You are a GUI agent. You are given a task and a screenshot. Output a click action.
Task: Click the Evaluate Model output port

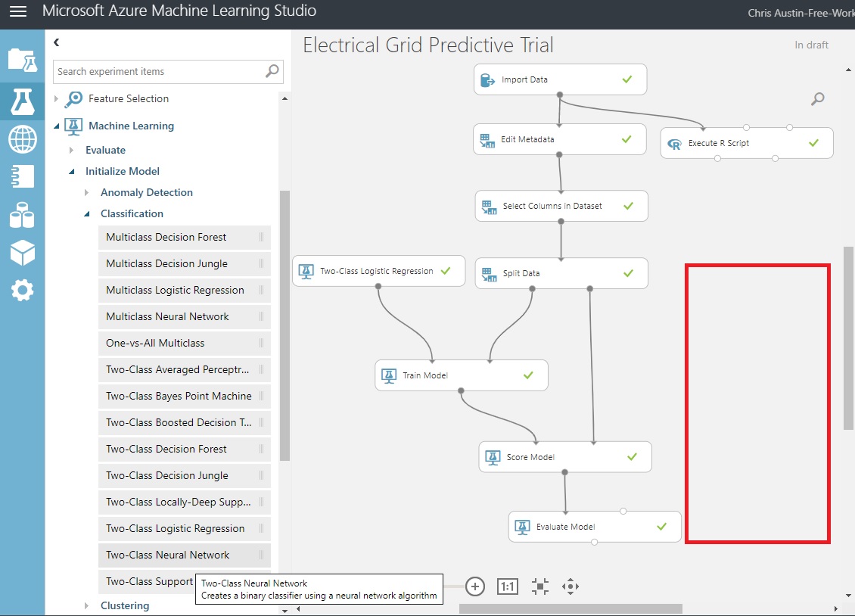595,542
